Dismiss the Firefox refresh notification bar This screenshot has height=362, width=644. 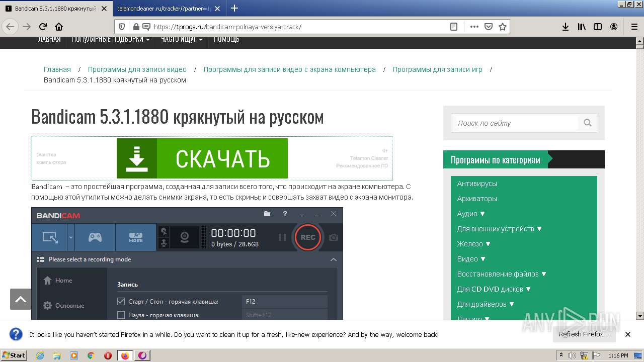pyautogui.click(x=628, y=334)
